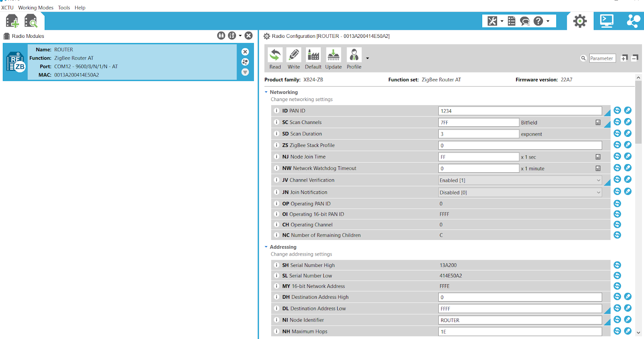
Task: Refresh the SH Serial Number High value
Action: click(x=617, y=265)
